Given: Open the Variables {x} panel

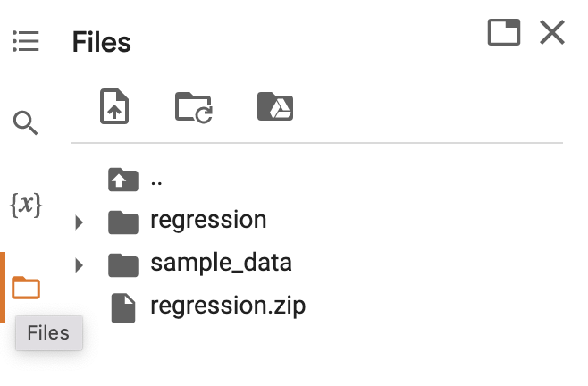Looking at the screenshot, I should coord(25,205).
